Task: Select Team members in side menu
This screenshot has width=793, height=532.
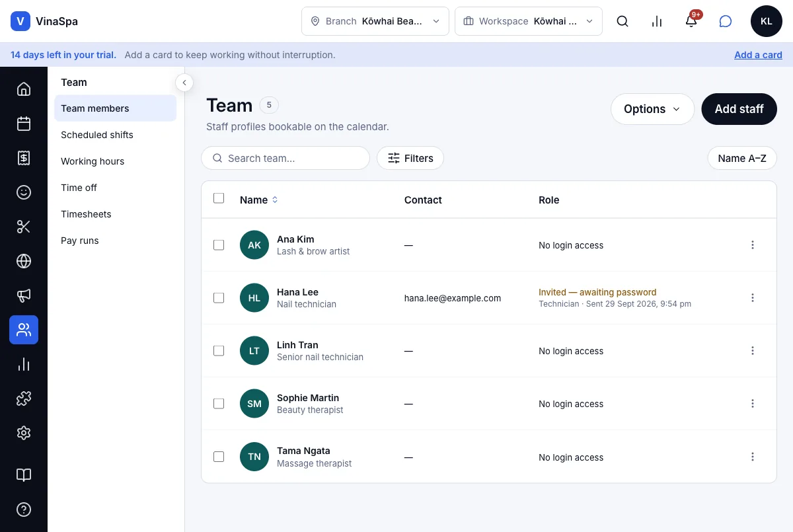Action: [115, 108]
